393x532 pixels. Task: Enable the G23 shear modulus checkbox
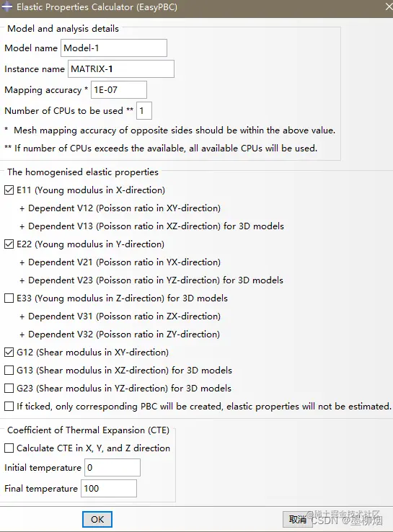(9, 388)
